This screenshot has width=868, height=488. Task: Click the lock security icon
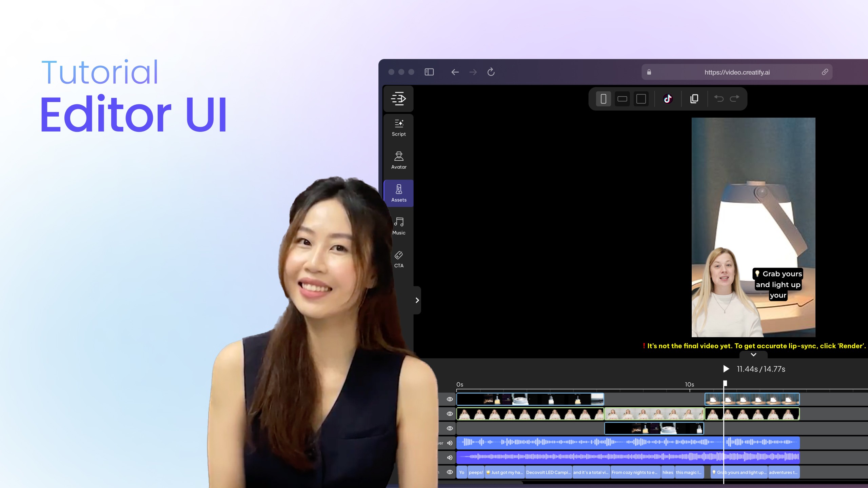[x=649, y=72]
